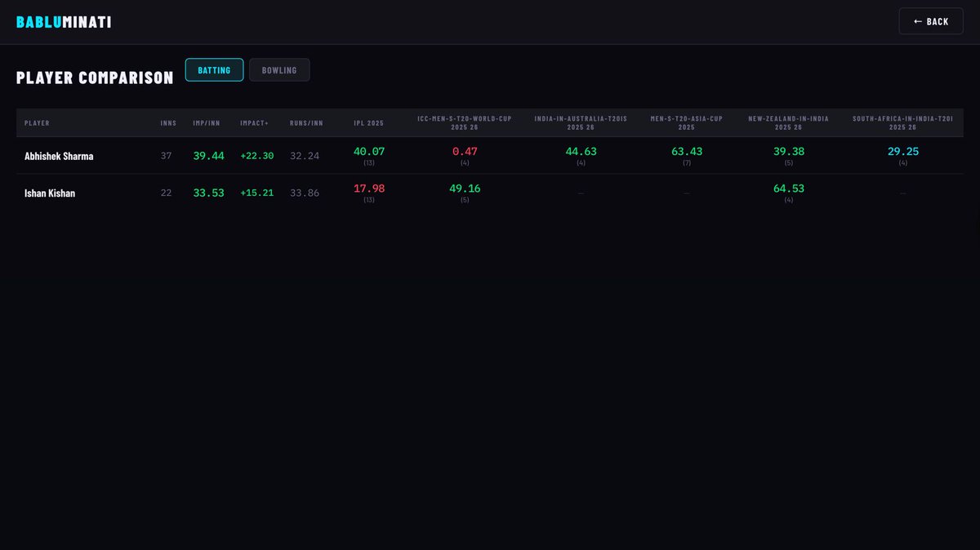
Task: Click the BABLUMINATI logo
Action: (65, 20)
